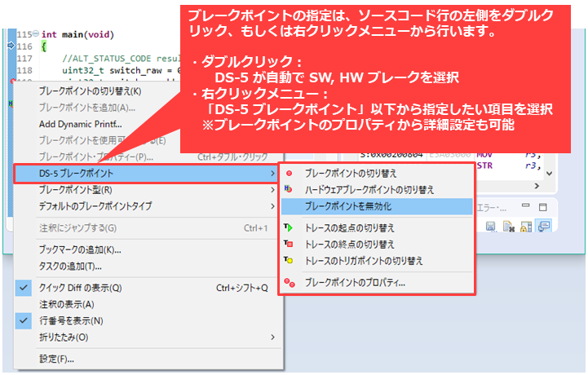Viewport: 588px width, 375px height.
Task: Expand default breakpoint type submenu arrow
Action: click(x=272, y=206)
